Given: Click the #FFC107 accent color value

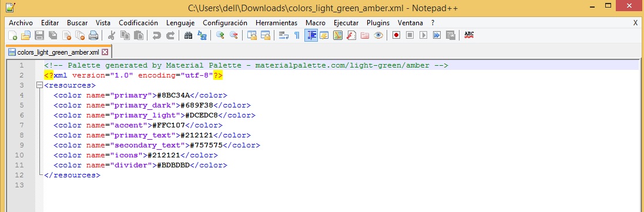Looking at the screenshot, I should tap(170, 125).
